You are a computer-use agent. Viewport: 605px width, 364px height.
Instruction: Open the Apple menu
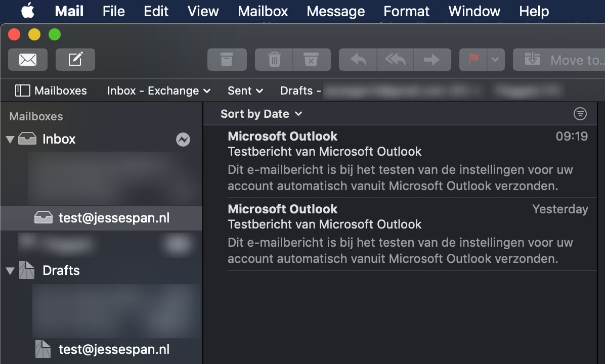(27, 11)
